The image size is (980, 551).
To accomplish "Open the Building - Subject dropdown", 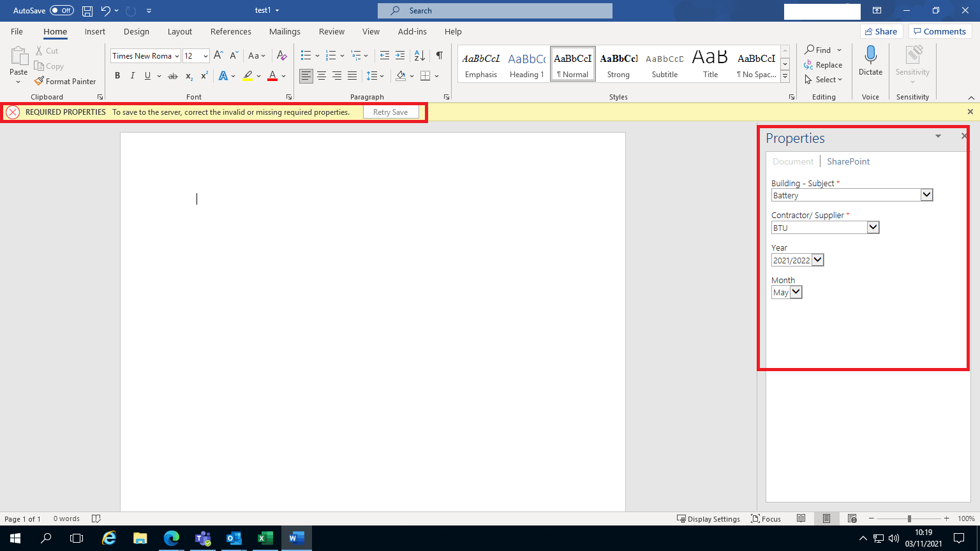I will point(927,195).
